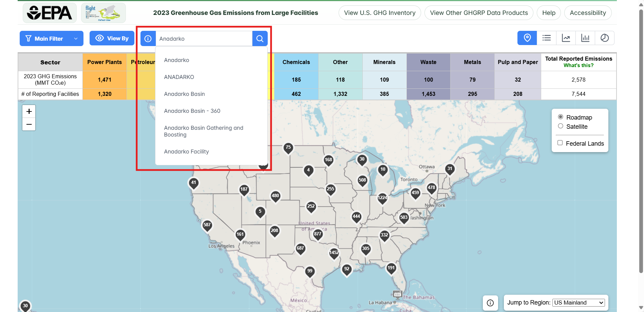Select the Roadmap radio button
This screenshot has width=644, height=312.
point(561,117)
